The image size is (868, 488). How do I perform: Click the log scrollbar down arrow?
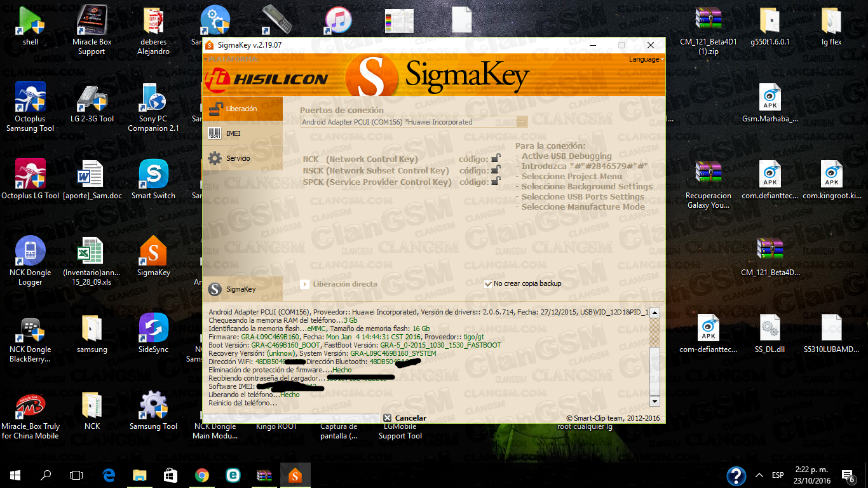[x=655, y=402]
